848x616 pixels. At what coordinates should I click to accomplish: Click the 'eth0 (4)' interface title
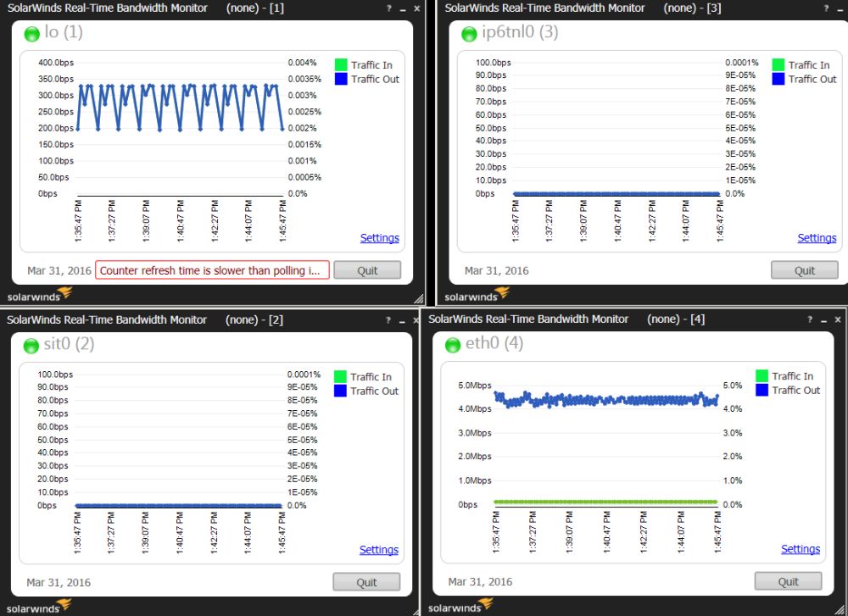pyautogui.click(x=494, y=343)
